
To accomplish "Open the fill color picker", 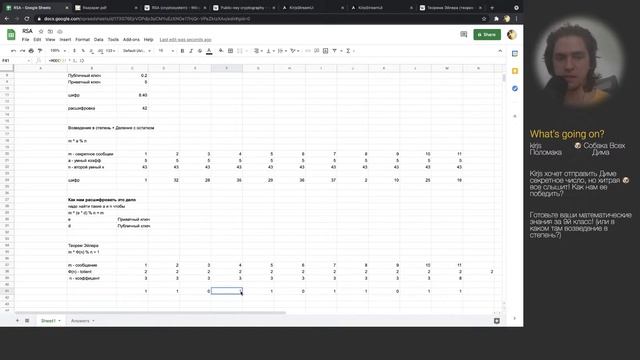I will 221,51.
